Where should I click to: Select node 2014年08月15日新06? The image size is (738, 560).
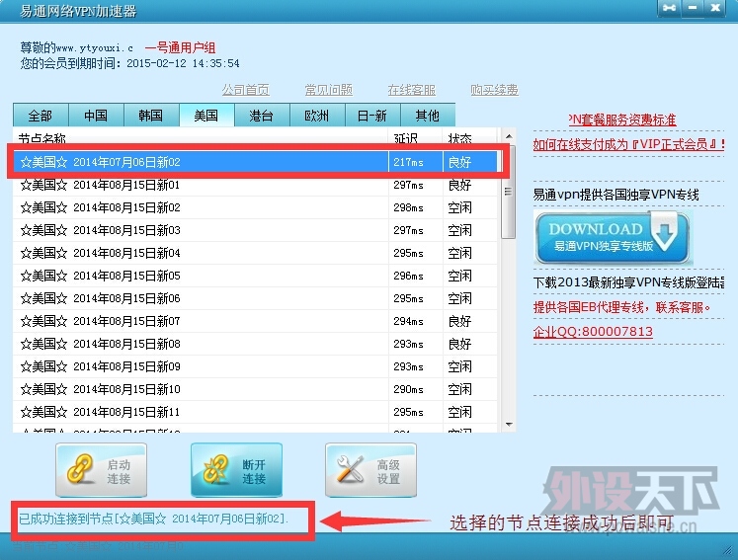point(255,298)
